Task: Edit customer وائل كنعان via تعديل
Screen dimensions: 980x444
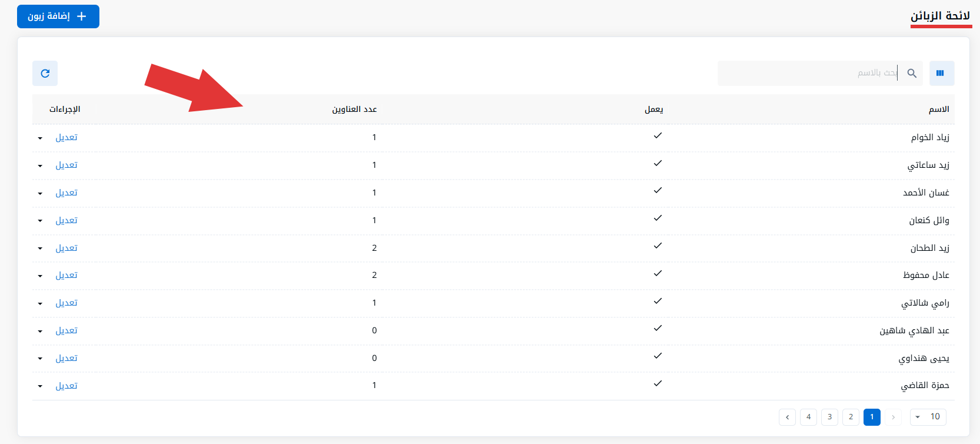Action: pos(66,220)
